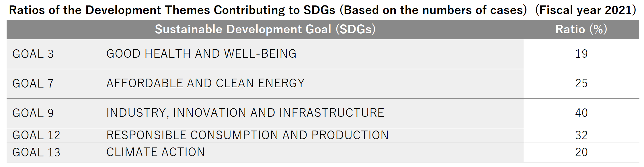Select the ratio value 40

point(581,113)
